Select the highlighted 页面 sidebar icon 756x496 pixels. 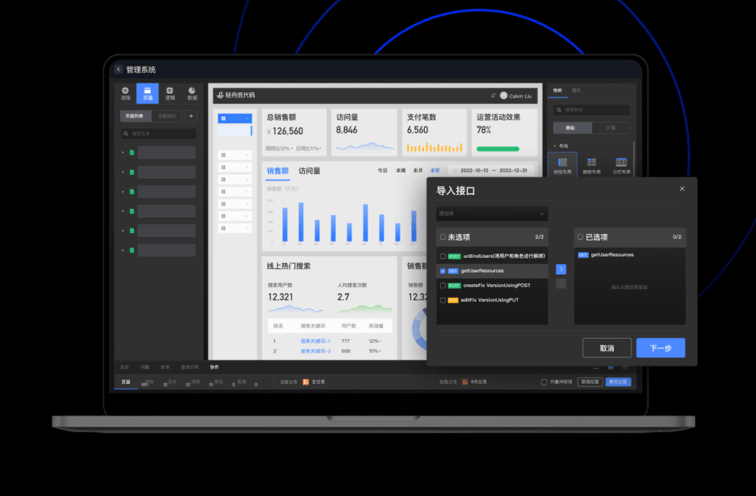click(147, 93)
